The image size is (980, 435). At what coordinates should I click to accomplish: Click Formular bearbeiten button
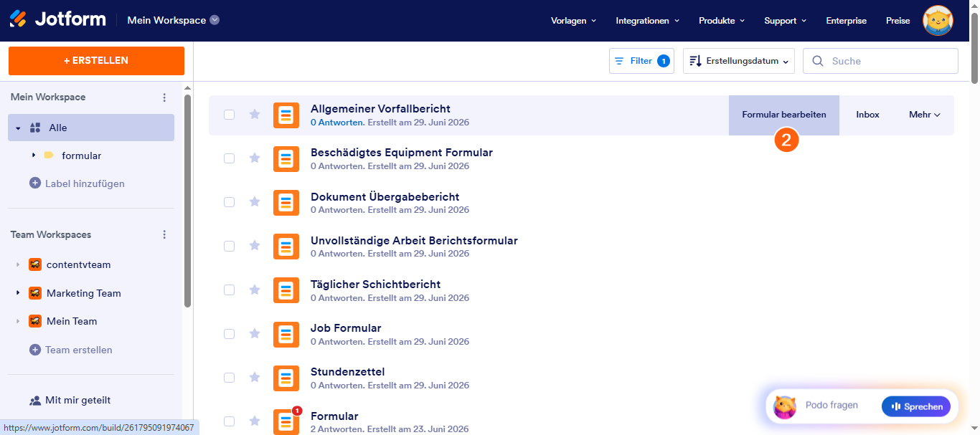[784, 115]
